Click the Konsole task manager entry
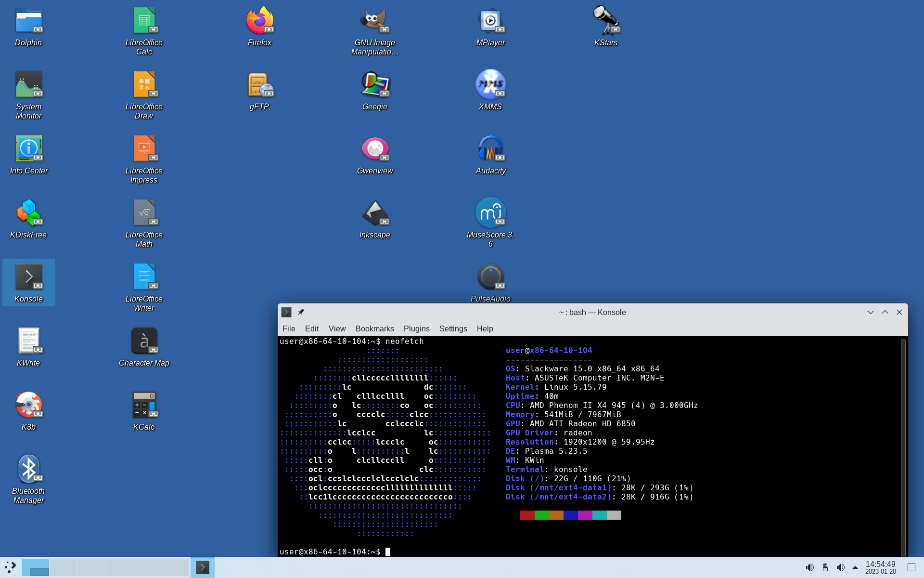Screen dimensions: 924x578 tap(203, 567)
